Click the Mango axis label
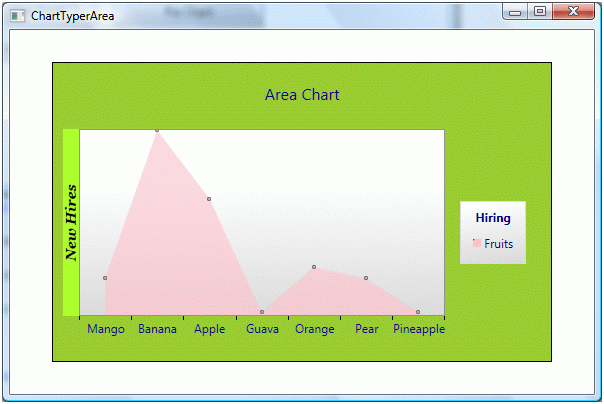Image resolution: width=604 pixels, height=404 pixels. pos(106,329)
